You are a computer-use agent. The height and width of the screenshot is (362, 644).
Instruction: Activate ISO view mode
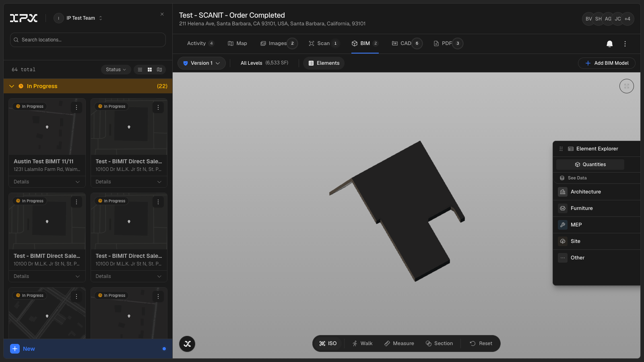(x=328, y=343)
